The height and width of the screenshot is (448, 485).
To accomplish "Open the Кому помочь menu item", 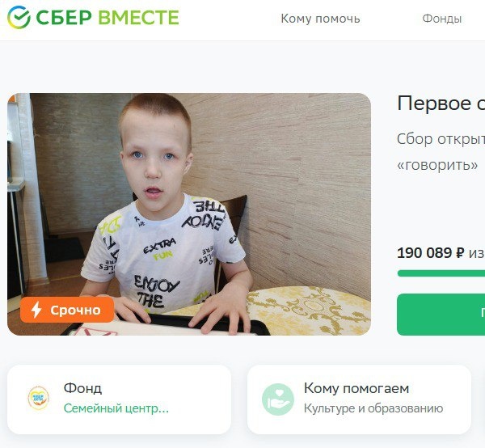I will (x=320, y=19).
